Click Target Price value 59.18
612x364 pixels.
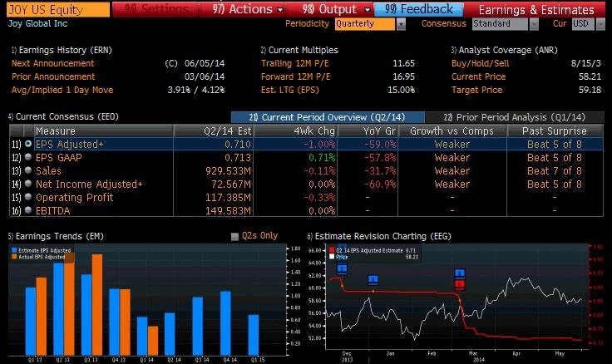(590, 90)
